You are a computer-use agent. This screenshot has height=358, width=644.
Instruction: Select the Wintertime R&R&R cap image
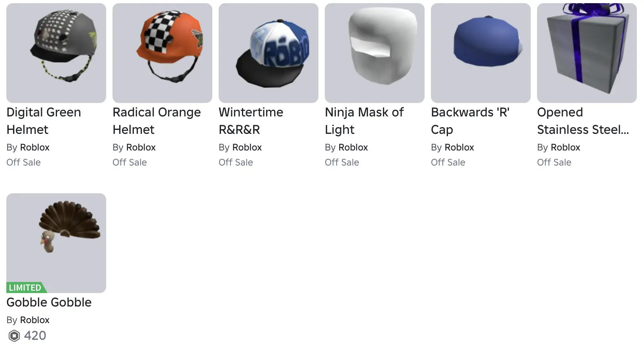click(269, 53)
